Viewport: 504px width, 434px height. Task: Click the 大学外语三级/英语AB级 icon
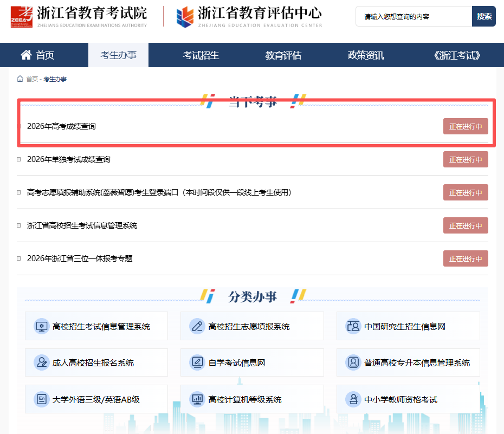point(42,399)
